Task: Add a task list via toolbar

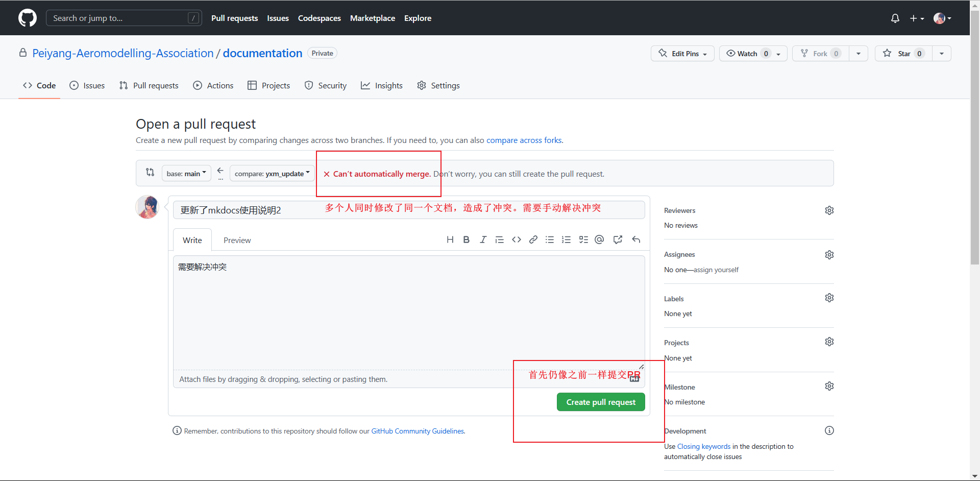Action: (x=583, y=239)
